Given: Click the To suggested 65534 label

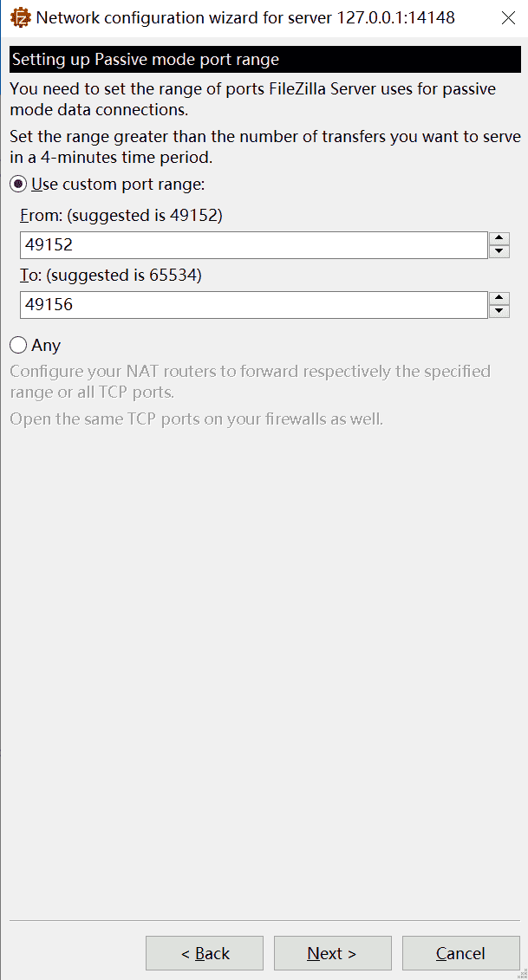Looking at the screenshot, I should [x=111, y=276].
